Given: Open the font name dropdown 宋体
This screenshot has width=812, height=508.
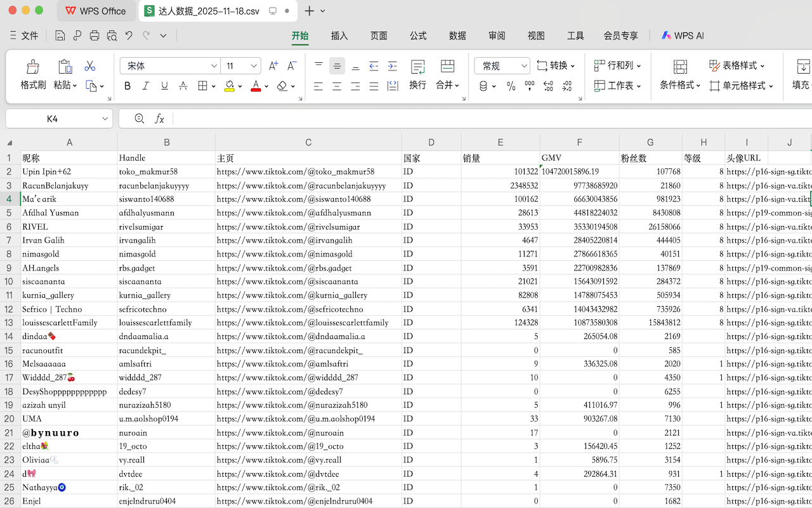Looking at the screenshot, I should click(214, 66).
